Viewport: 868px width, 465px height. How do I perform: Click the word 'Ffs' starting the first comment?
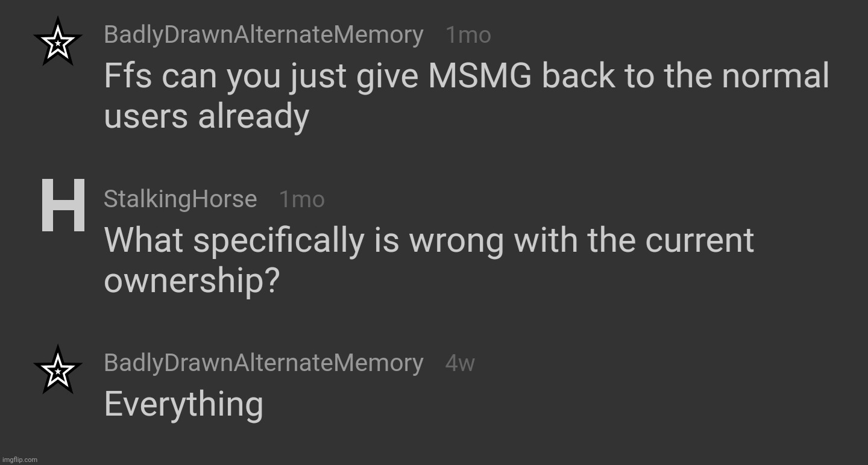click(128, 76)
